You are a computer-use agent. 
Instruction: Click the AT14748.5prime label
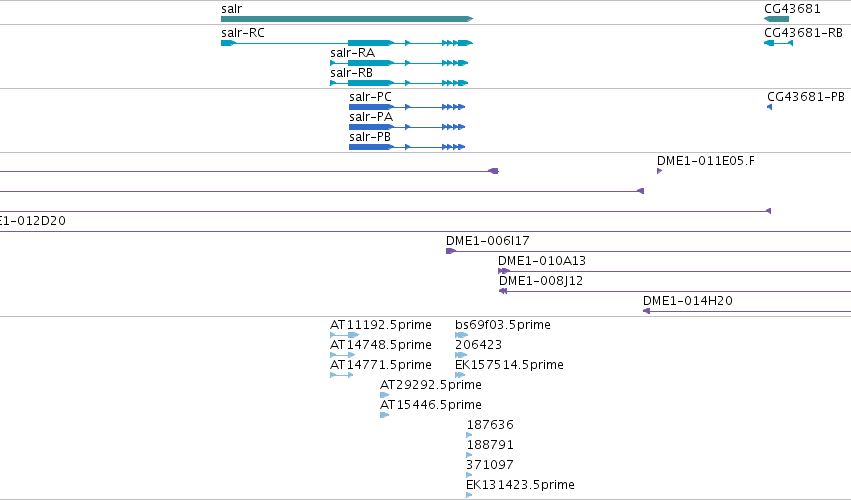point(381,345)
